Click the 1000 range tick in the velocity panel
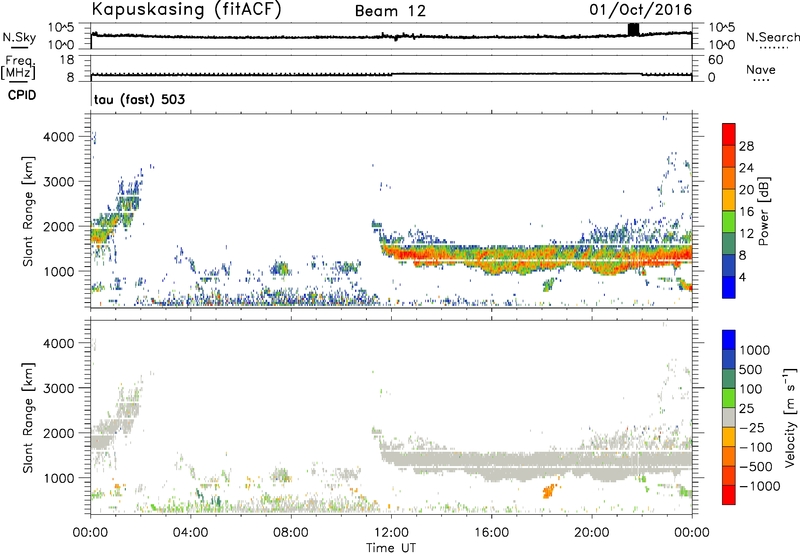This screenshot has height=554, width=800. coord(59,478)
